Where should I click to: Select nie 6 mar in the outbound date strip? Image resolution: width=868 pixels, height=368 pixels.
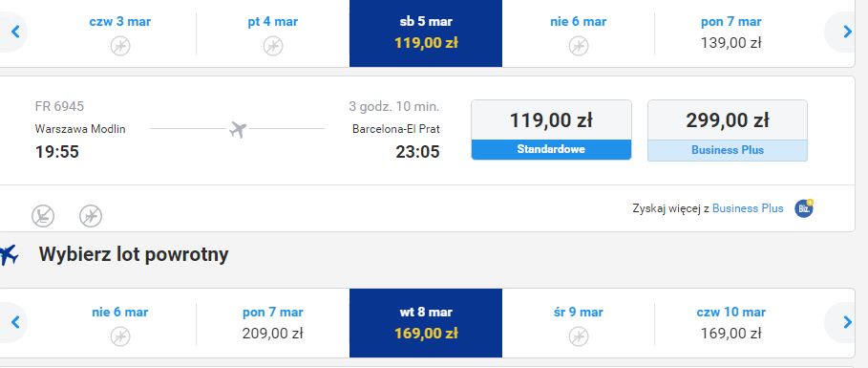(578, 33)
